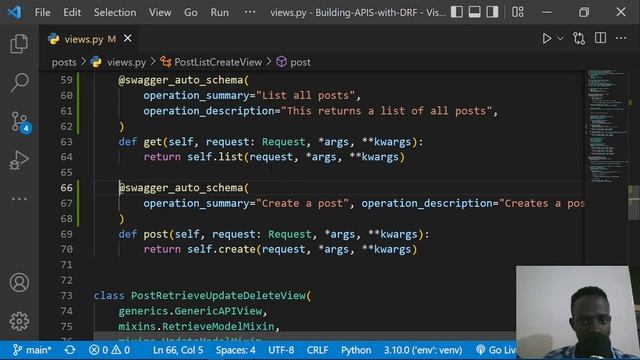Click the posts breadcrumb folder
This screenshot has height=360, width=640.
[64, 62]
